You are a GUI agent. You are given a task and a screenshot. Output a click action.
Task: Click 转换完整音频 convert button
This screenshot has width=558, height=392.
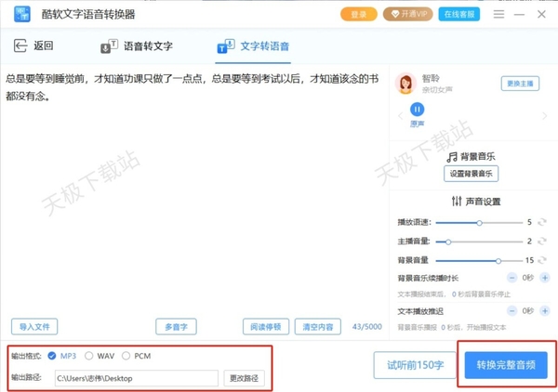506,365
